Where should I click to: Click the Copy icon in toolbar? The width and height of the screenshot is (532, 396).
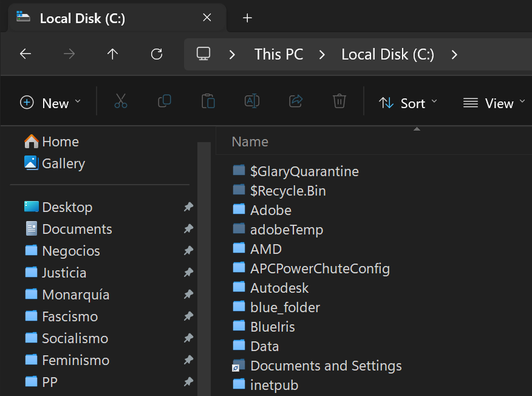(165, 101)
